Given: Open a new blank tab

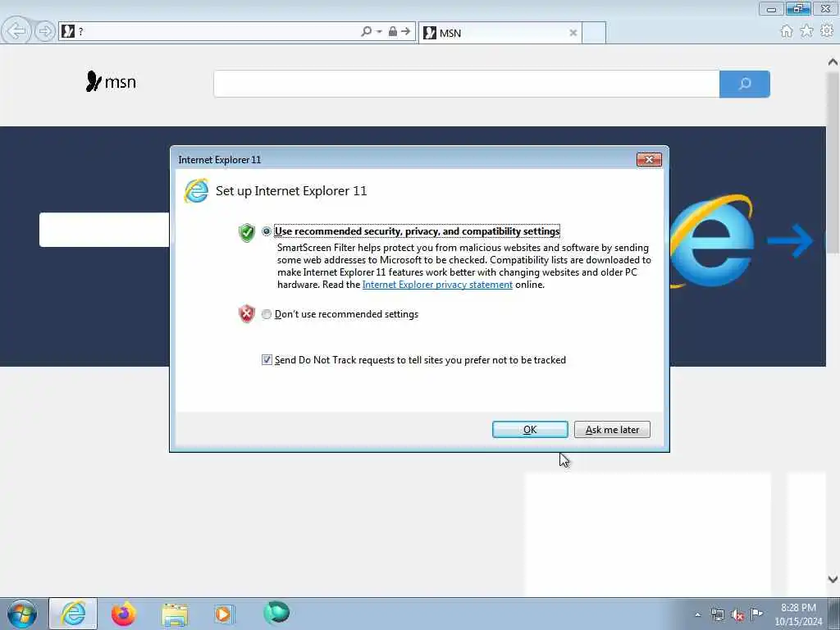Looking at the screenshot, I should point(594,33).
